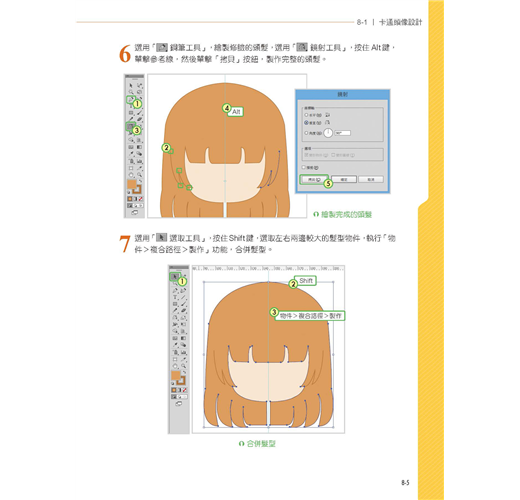Select the Type tool in lower toolbar
The height and width of the screenshot is (500, 520).
175,297
